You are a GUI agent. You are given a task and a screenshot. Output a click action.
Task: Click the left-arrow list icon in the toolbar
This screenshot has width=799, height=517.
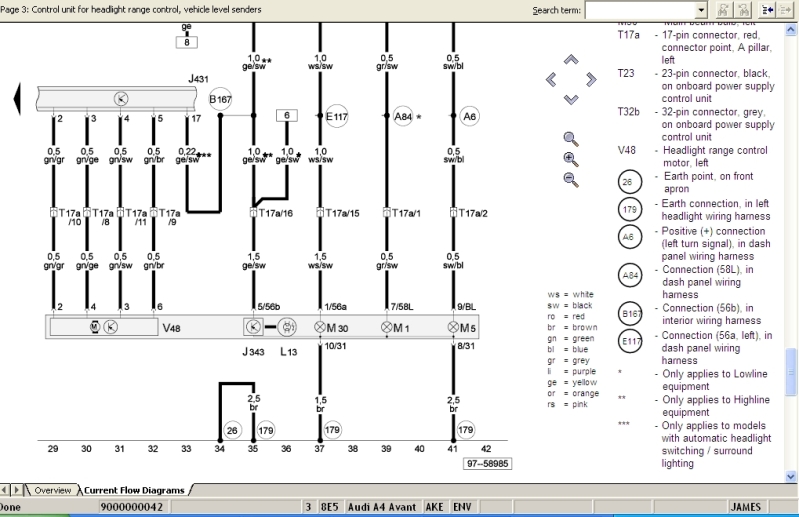coord(769,10)
